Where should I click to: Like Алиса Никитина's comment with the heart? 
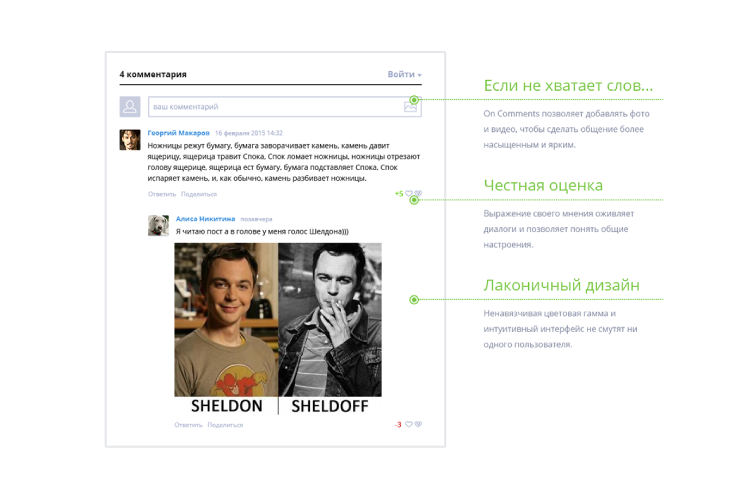(x=409, y=425)
